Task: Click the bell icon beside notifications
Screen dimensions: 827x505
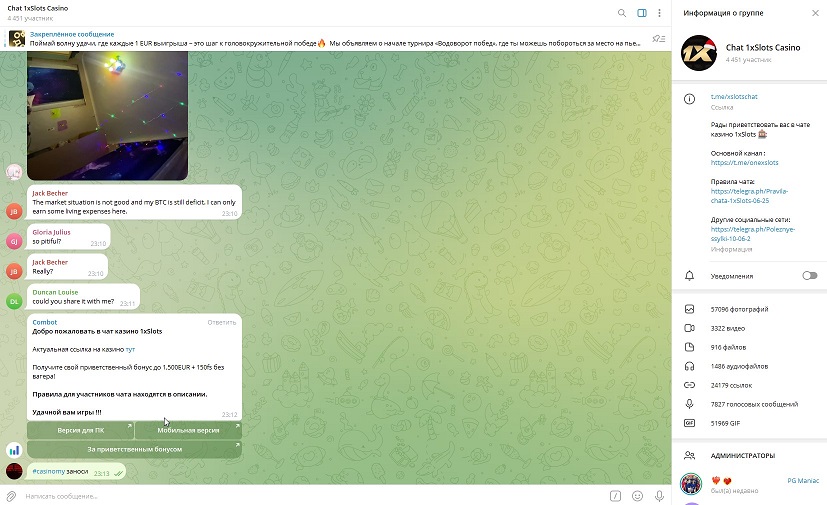Action: (x=689, y=276)
